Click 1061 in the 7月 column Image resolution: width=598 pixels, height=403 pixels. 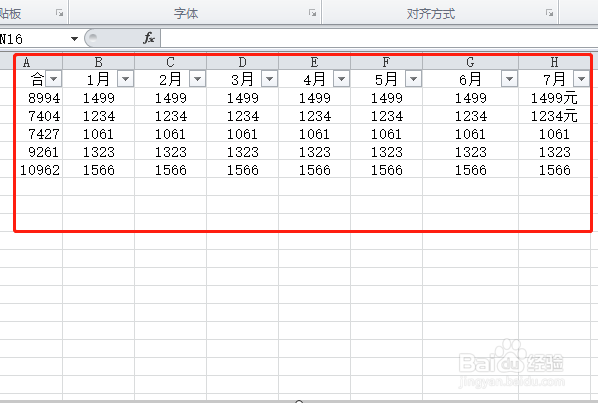point(555,134)
